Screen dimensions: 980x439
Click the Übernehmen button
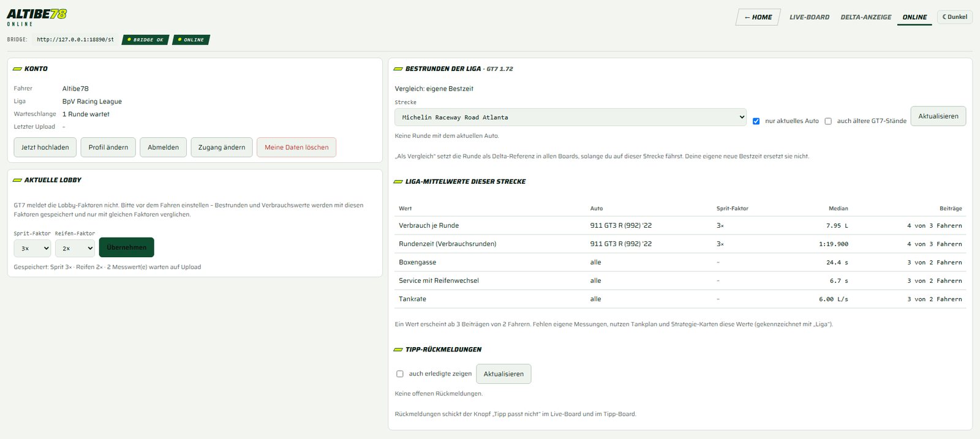pyautogui.click(x=127, y=247)
